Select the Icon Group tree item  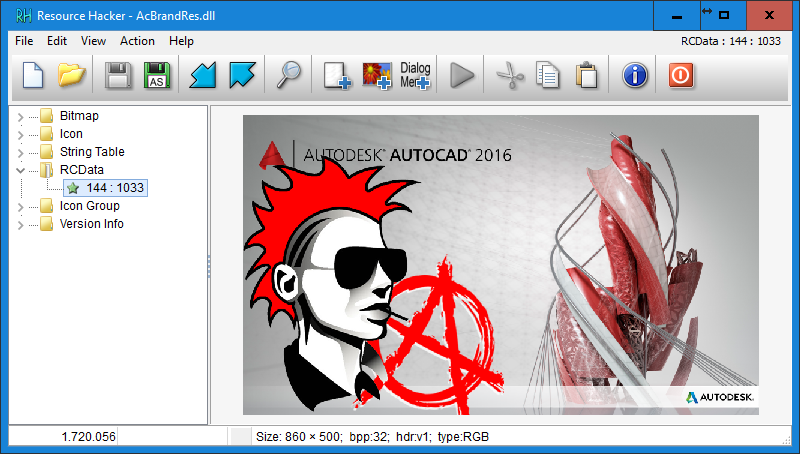[x=90, y=206]
